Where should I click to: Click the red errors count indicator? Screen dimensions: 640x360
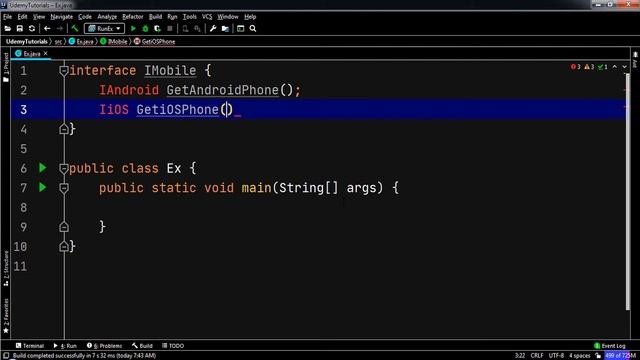[576, 67]
